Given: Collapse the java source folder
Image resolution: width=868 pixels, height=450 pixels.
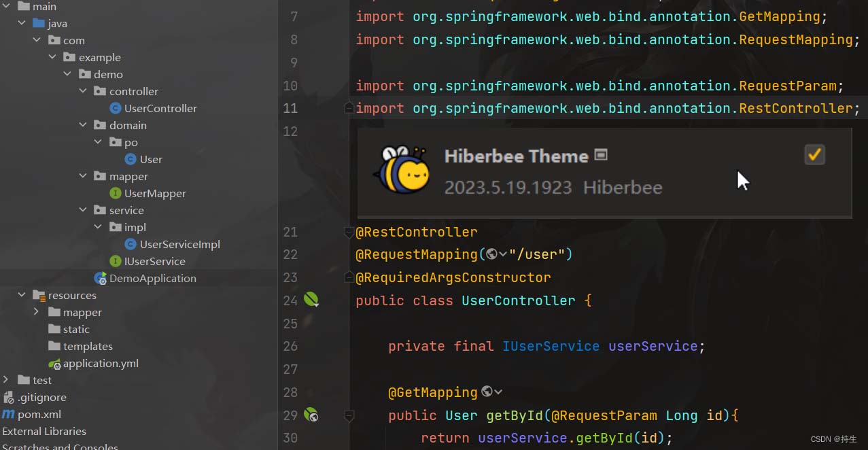Looking at the screenshot, I should tap(22, 23).
